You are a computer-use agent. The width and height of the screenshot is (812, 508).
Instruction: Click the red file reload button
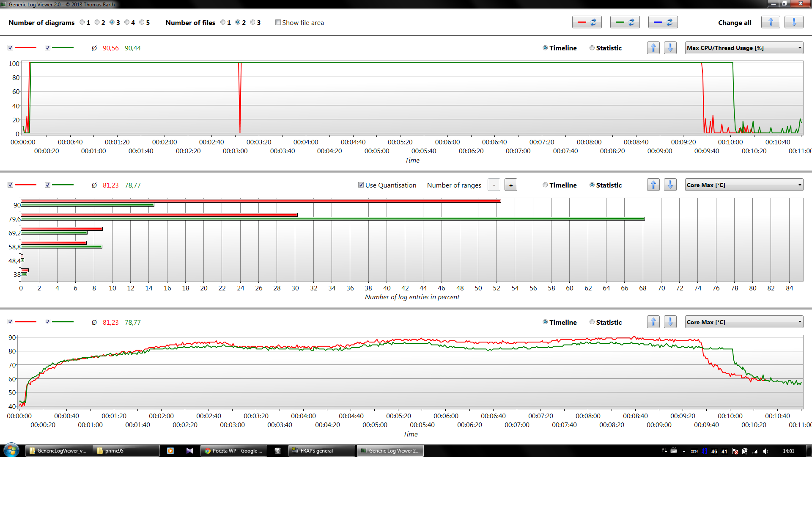(x=587, y=22)
